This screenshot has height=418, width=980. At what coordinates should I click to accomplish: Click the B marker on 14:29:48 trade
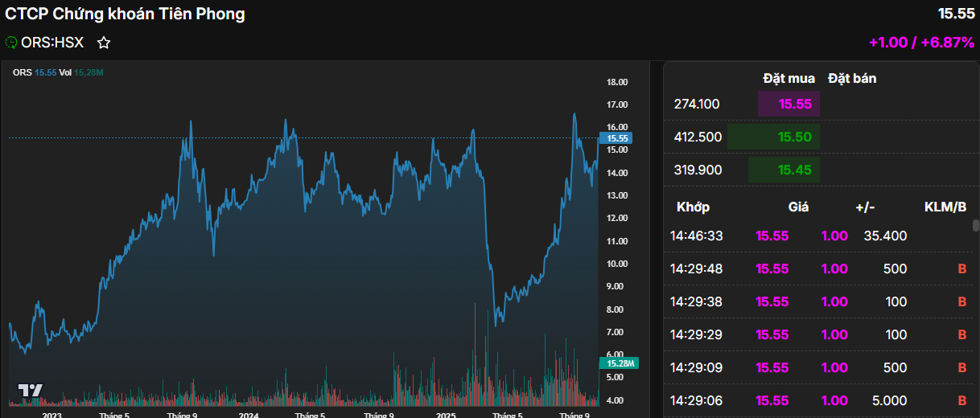[961, 268]
